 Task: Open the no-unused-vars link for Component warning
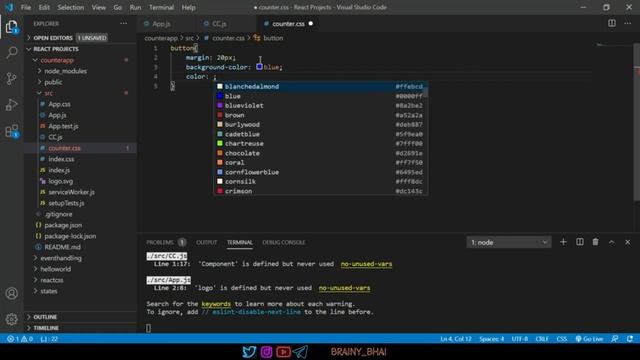point(366,264)
